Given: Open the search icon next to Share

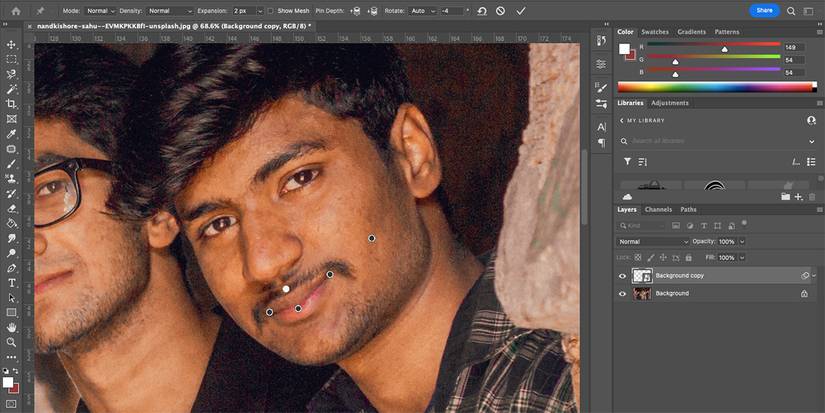Looking at the screenshot, I should 791,10.
